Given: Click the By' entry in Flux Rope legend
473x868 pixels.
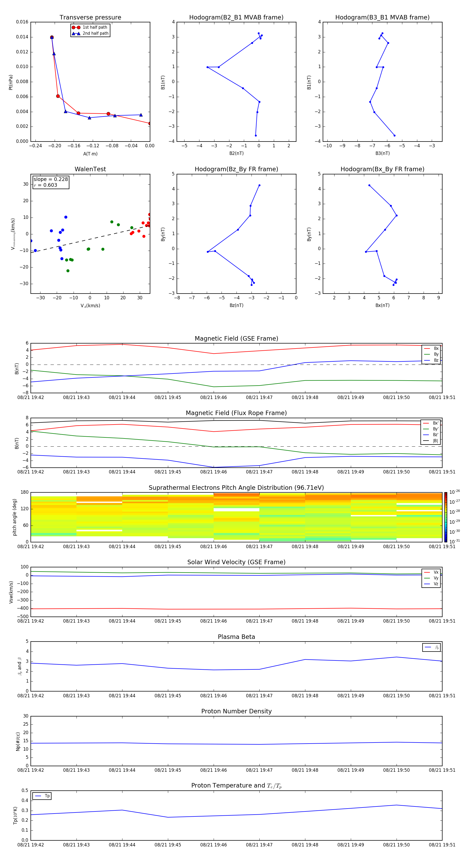Looking at the screenshot, I should click(x=431, y=429).
